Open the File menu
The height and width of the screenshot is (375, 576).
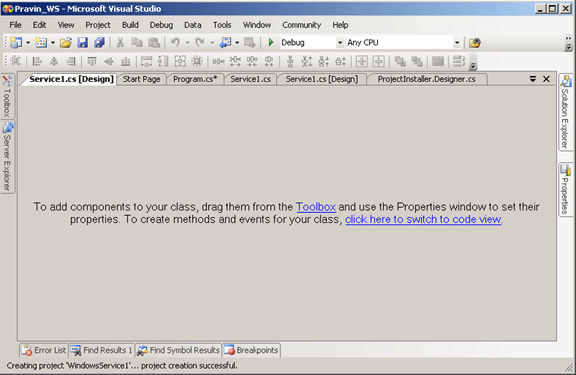pos(15,25)
